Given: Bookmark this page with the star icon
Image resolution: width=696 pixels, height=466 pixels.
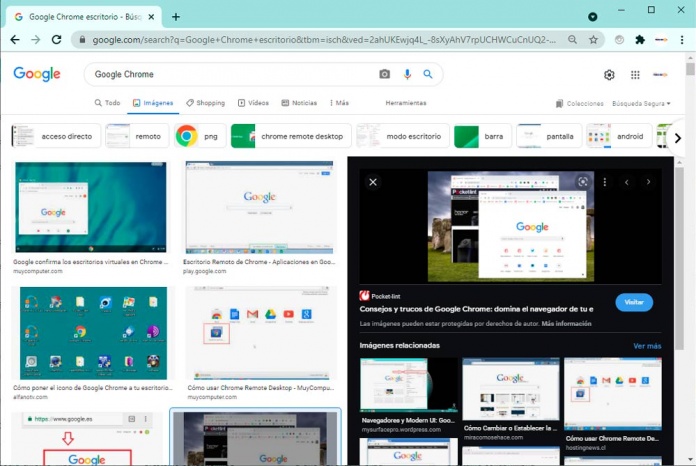Looking at the screenshot, I should tap(593, 40).
